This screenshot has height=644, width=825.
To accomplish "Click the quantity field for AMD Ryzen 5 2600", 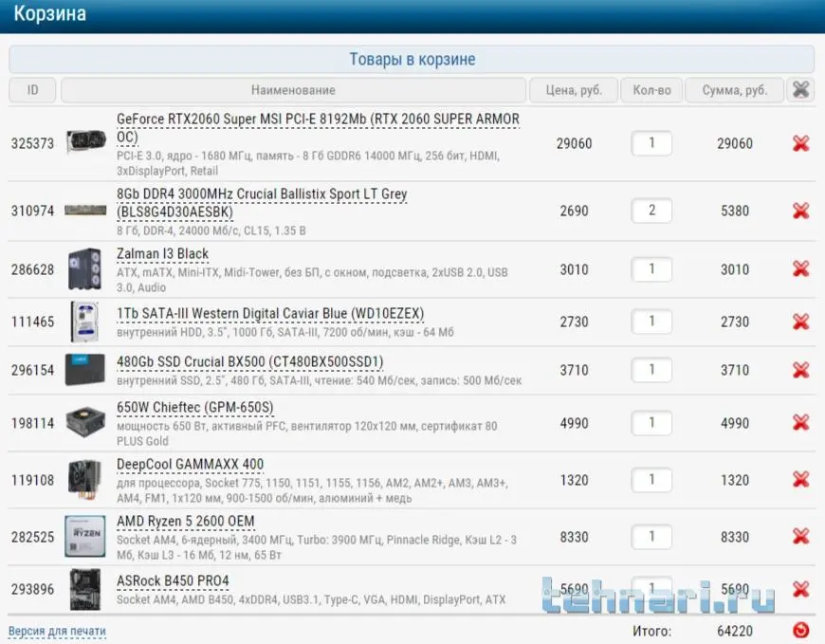I will point(651,537).
